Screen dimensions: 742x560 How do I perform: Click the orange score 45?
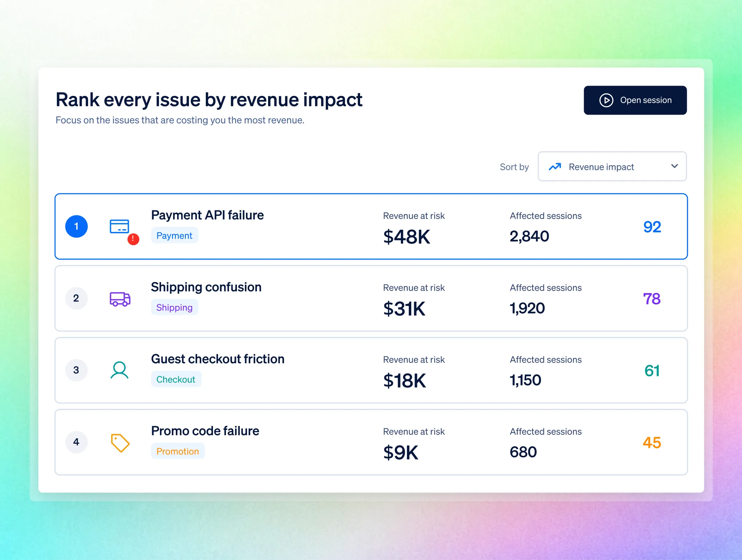[652, 443]
